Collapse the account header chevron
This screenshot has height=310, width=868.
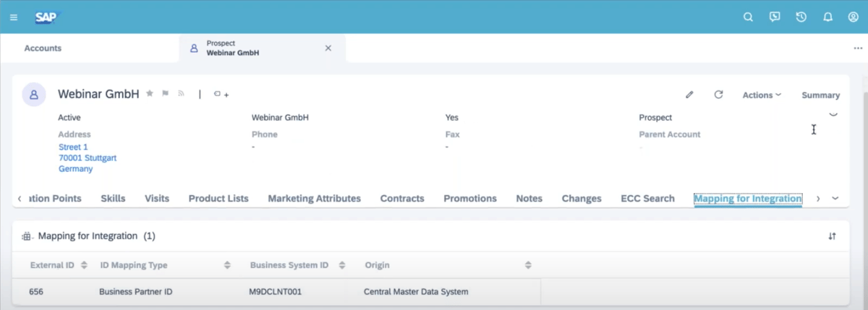pyautogui.click(x=833, y=115)
